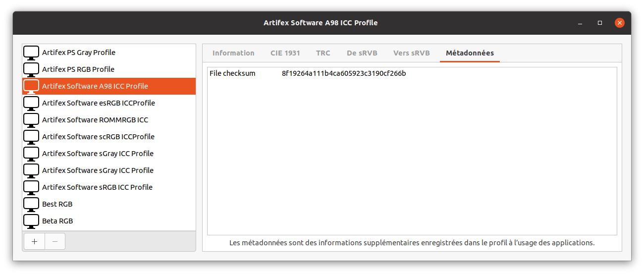644x275 pixels.
Task: Select Best RGB profile text
Action: (57, 204)
